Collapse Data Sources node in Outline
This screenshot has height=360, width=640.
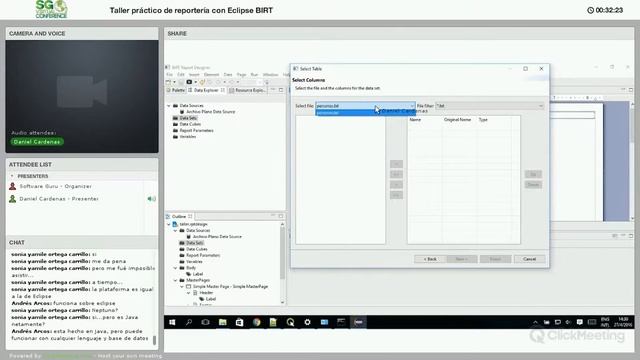pos(176,231)
